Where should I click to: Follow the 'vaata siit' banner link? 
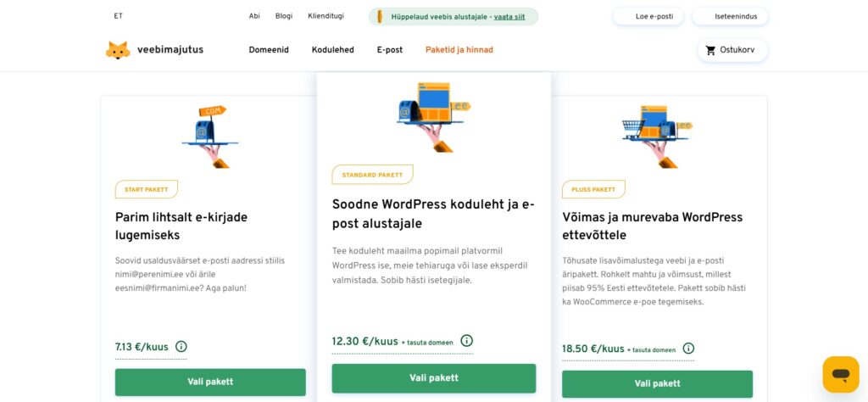[509, 16]
